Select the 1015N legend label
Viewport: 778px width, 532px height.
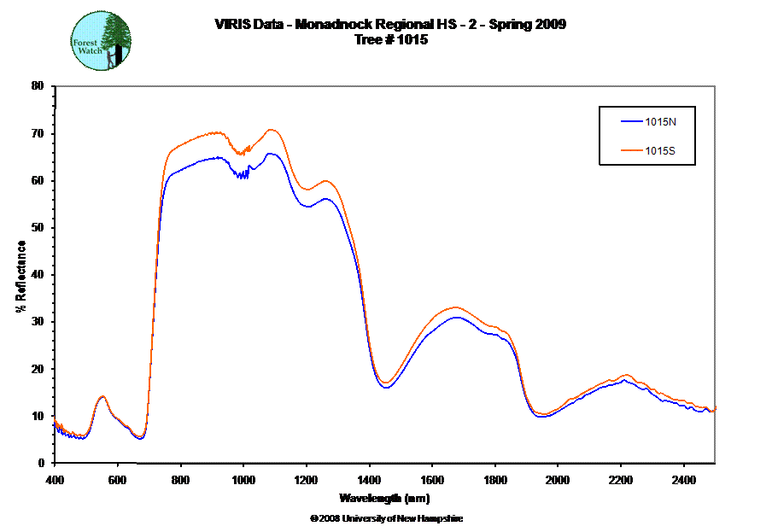[x=660, y=122]
